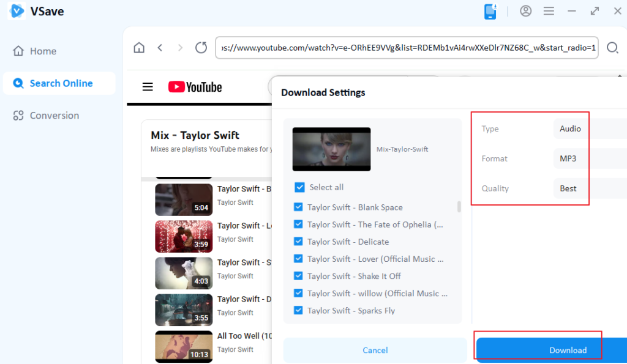
Task: Toggle the Select all checkbox
Action: (299, 187)
